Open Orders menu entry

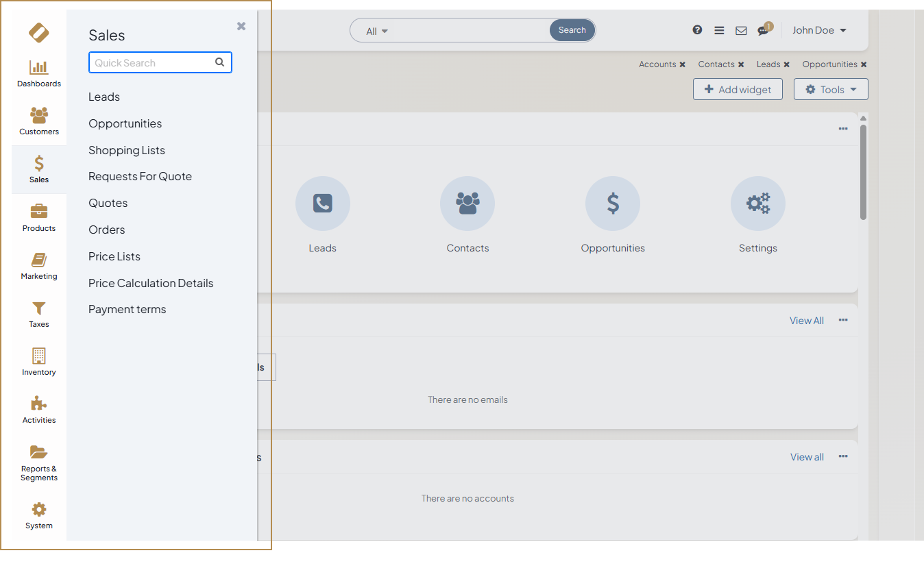tap(107, 230)
